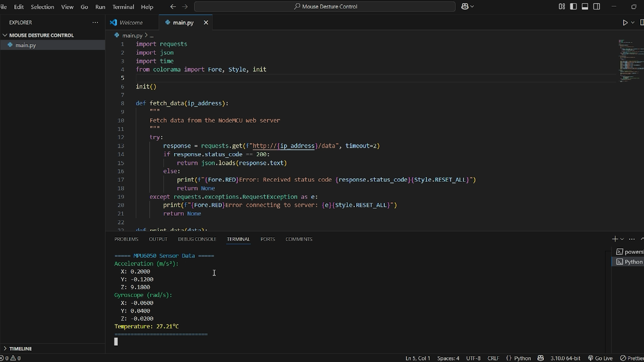Change indentation via Spaces: 4
The width and height of the screenshot is (644, 362).
[x=448, y=358]
